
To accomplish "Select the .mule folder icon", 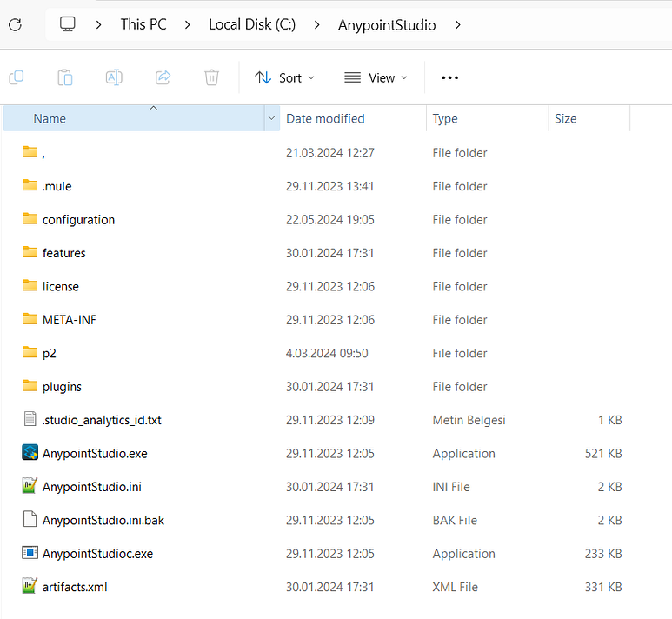I will (x=30, y=185).
